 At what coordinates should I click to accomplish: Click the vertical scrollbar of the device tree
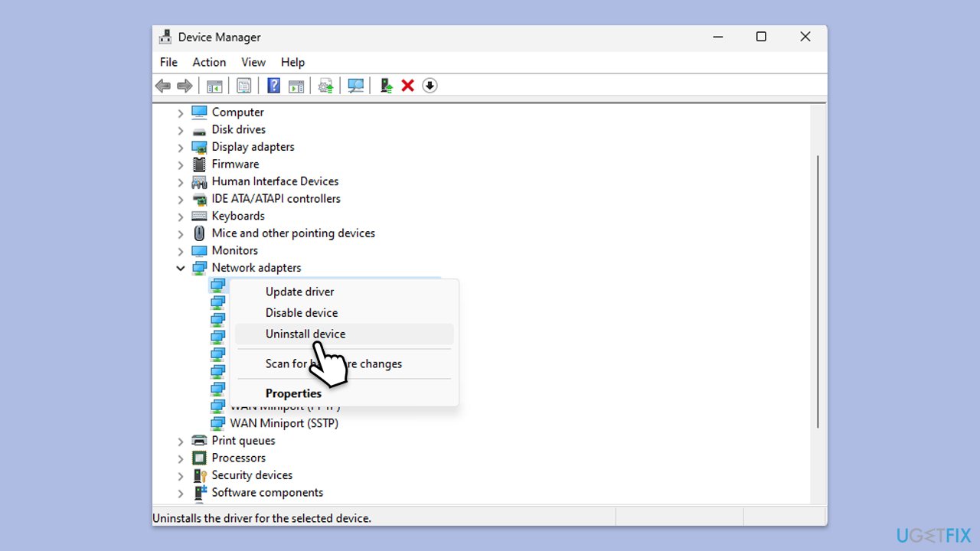pyautogui.click(x=818, y=291)
